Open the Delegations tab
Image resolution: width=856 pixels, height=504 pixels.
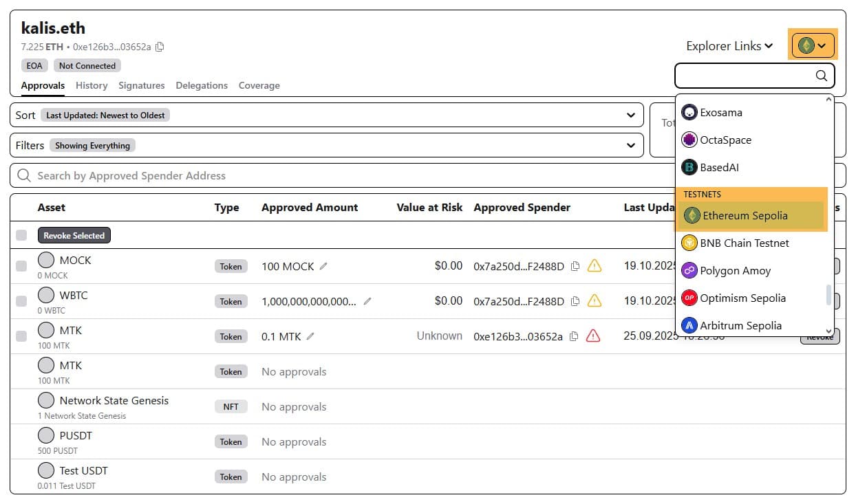click(x=202, y=85)
